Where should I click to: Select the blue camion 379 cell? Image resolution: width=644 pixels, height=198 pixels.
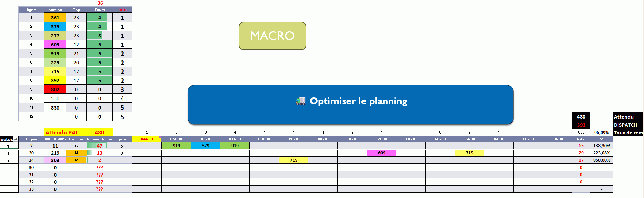pyautogui.click(x=55, y=27)
